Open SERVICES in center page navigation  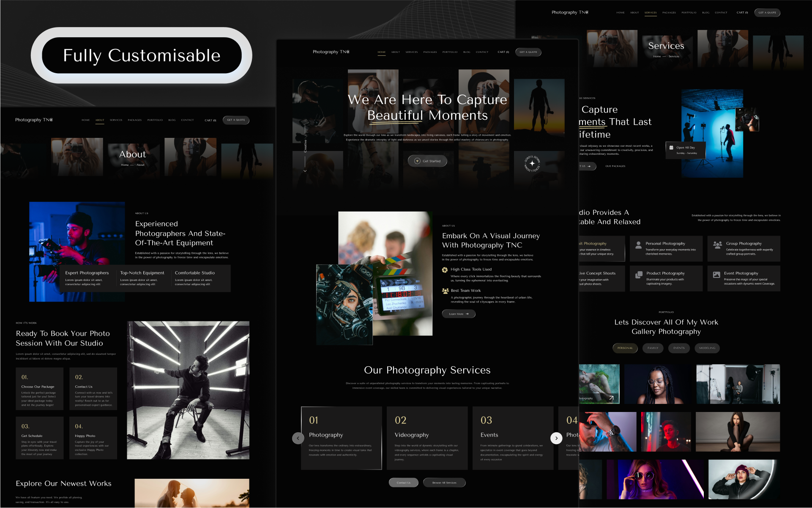(x=412, y=52)
